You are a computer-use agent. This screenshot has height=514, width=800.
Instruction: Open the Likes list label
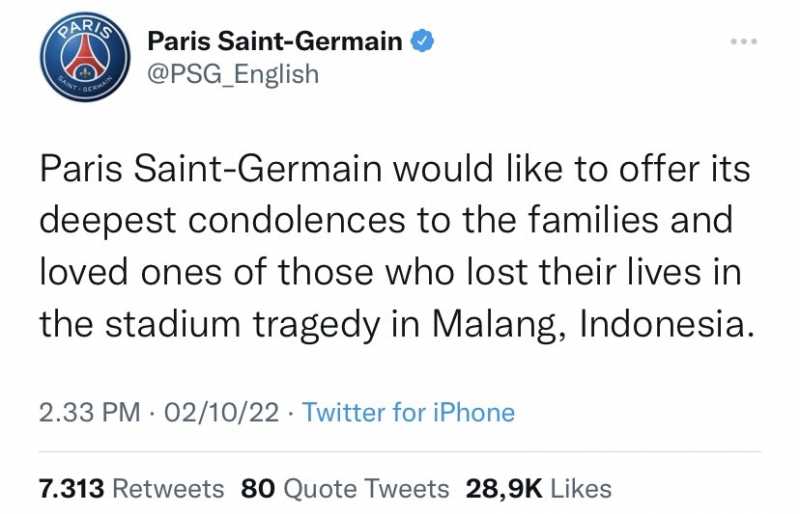pyautogui.click(x=581, y=488)
